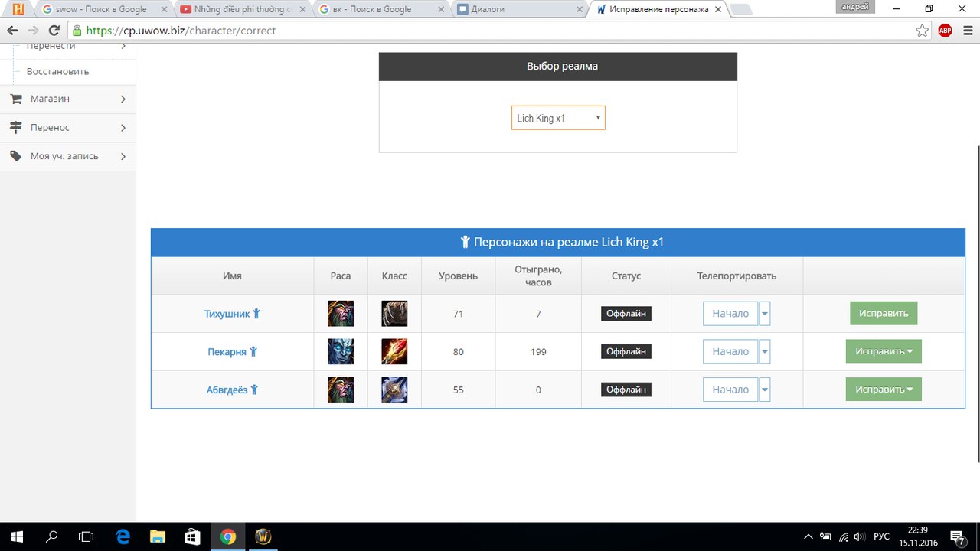Click the Chrome icon on the taskbar
980x551 pixels.
[227, 536]
